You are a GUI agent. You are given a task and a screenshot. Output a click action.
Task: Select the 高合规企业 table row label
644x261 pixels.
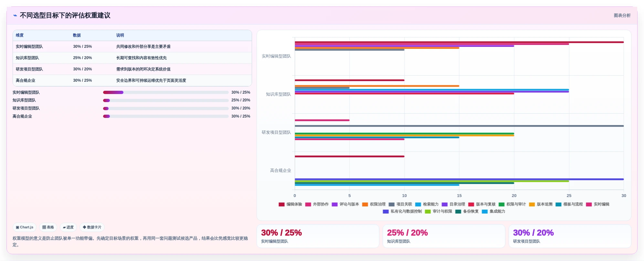pyautogui.click(x=26, y=81)
